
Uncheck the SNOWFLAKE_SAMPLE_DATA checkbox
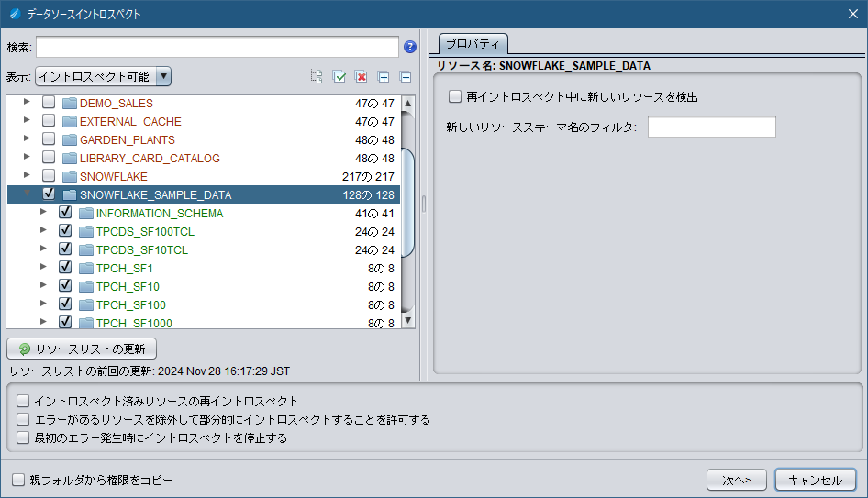(49, 194)
